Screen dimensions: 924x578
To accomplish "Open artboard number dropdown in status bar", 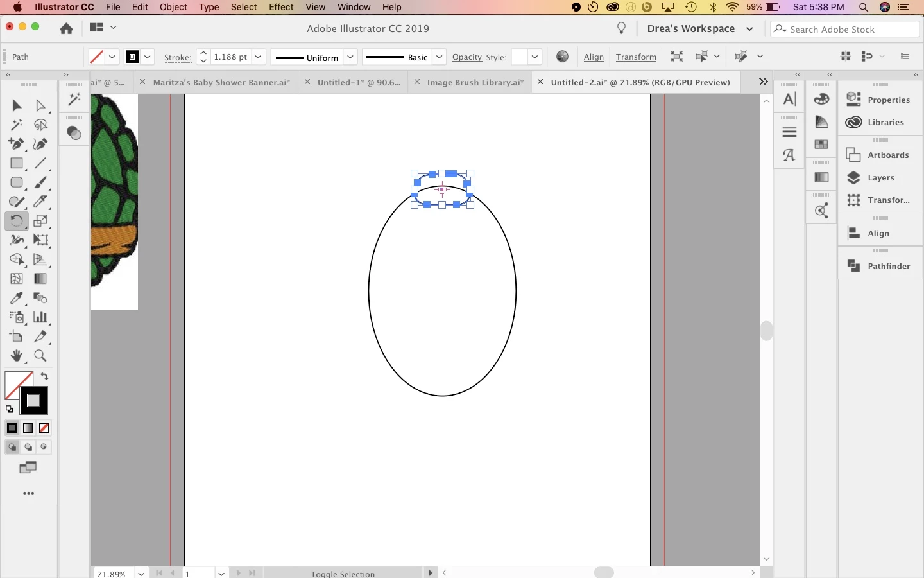I will 221,573.
